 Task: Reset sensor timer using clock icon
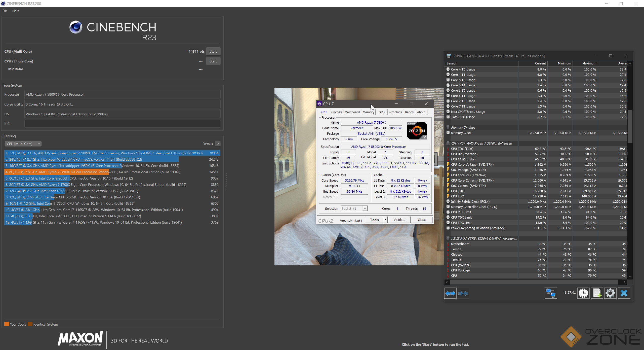(583, 293)
